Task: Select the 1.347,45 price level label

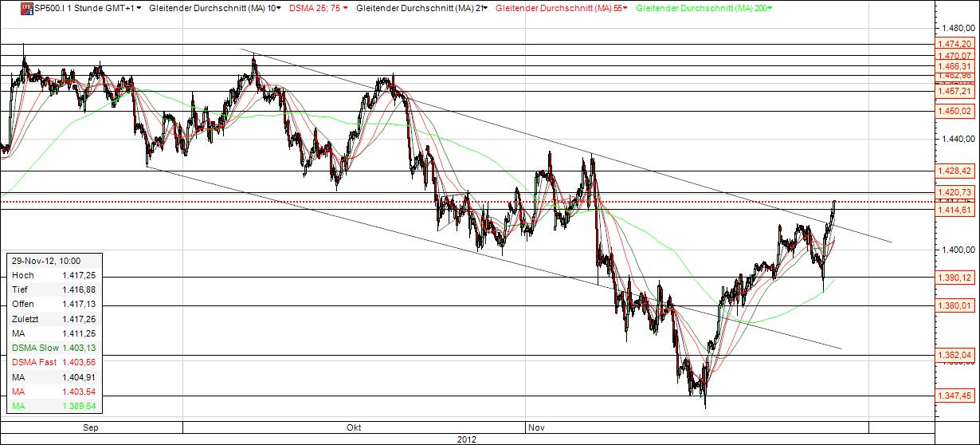Action: pyautogui.click(x=955, y=396)
